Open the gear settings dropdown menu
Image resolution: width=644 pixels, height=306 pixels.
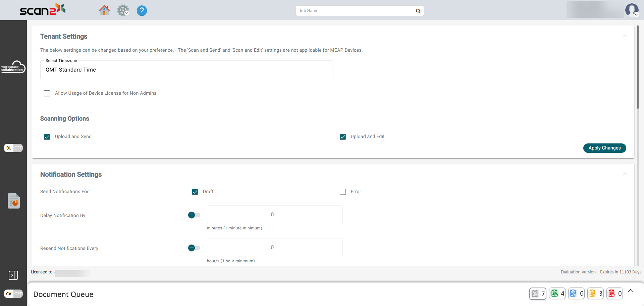pyautogui.click(x=123, y=11)
